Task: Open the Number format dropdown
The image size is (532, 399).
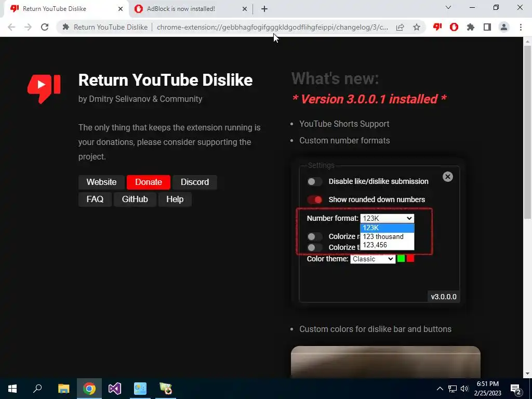Action: tap(387, 218)
